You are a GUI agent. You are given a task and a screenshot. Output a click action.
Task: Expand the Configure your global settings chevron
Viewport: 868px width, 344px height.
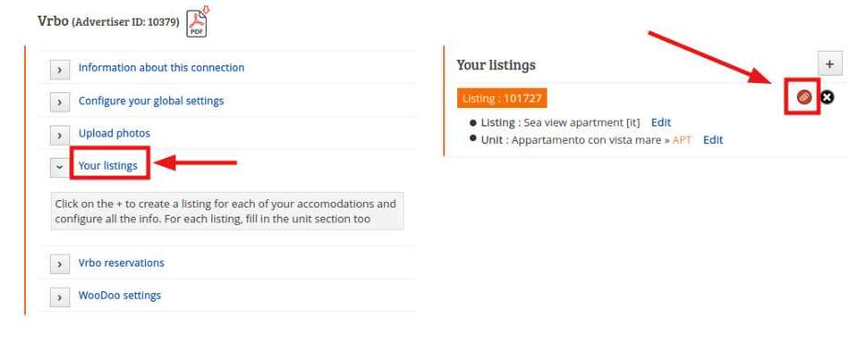pyautogui.click(x=60, y=102)
